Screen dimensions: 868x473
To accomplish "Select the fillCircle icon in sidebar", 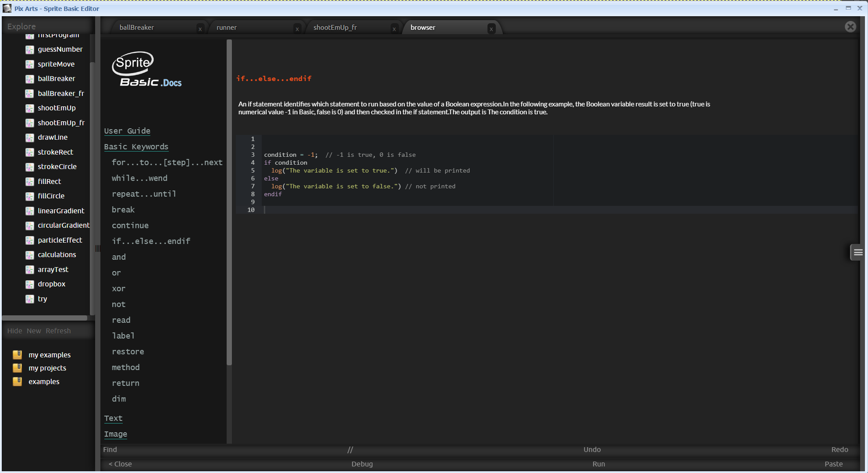I will point(30,195).
